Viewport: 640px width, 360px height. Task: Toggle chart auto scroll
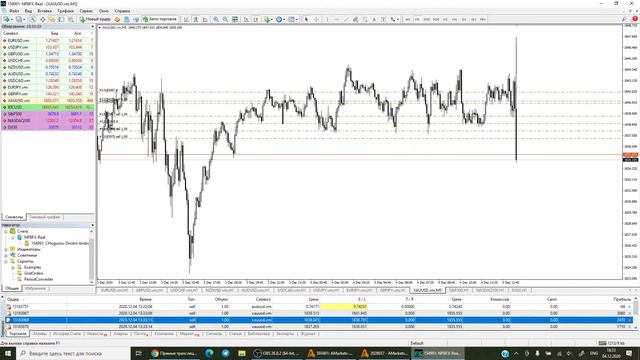click(x=247, y=19)
